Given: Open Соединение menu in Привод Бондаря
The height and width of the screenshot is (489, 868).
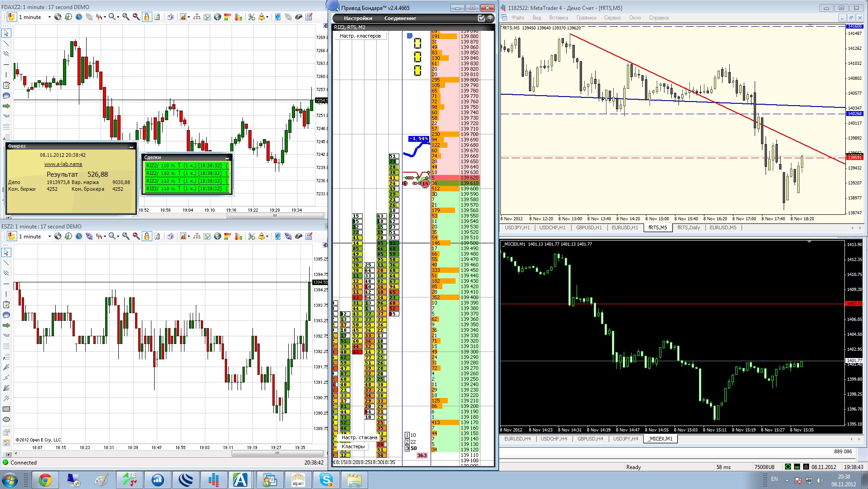Looking at the screenshot, I should [400, 18].
